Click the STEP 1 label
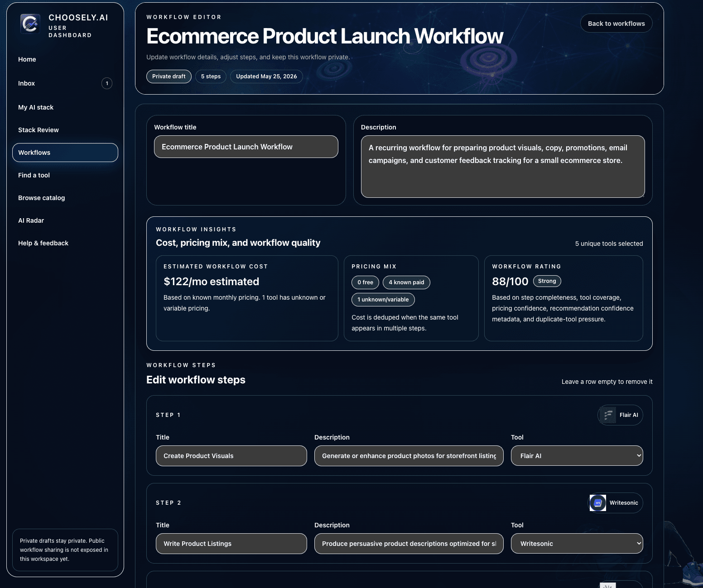Viewport: 703px width, 588px height. [x=168, y=415]
